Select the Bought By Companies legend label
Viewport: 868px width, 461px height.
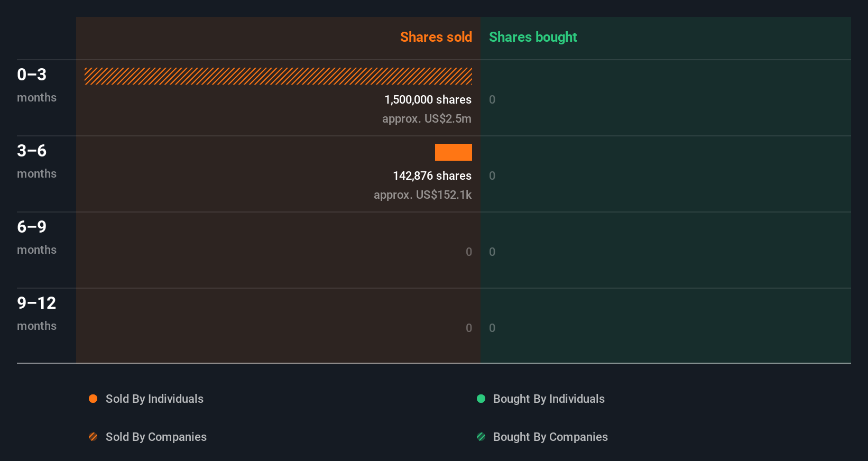pyautogui.click(x=550, y=437)
